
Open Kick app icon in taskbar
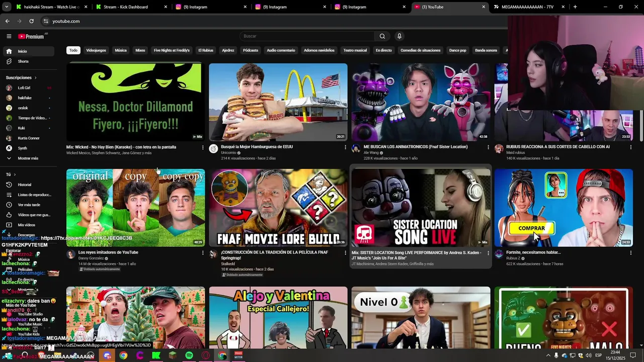pyautogui.click(x=156, y=355)
